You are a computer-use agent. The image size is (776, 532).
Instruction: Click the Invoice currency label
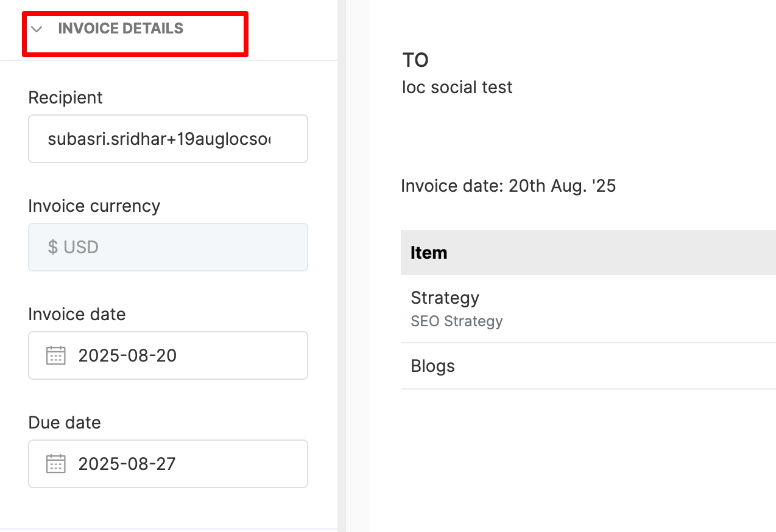tap(94, 206)
